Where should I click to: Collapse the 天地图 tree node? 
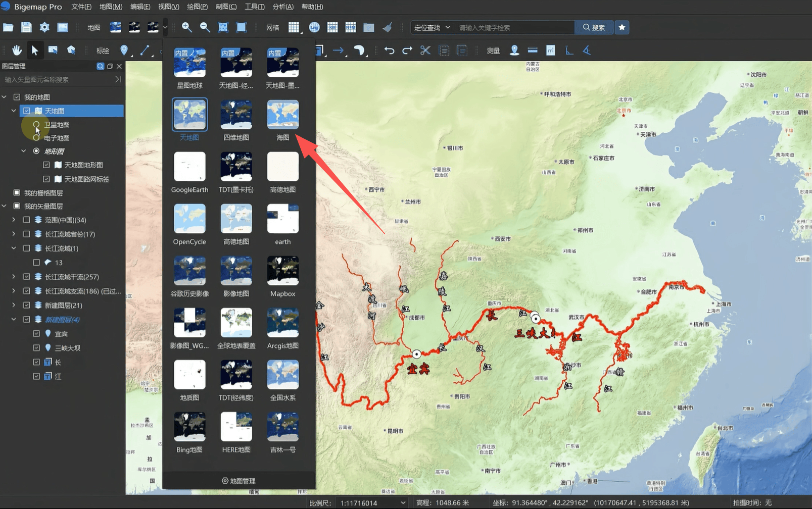(x=14, y=111)
